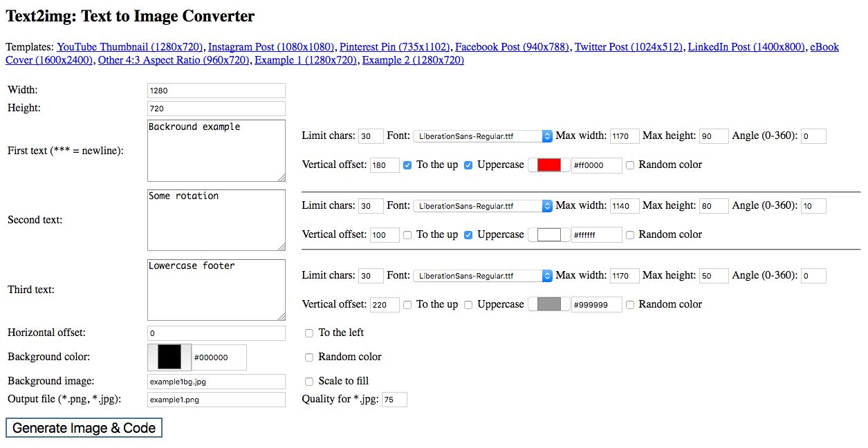Viewport: 868px width, 448px height.
Task: Uncheck first text's To the up checkbox
Action: 407,165
